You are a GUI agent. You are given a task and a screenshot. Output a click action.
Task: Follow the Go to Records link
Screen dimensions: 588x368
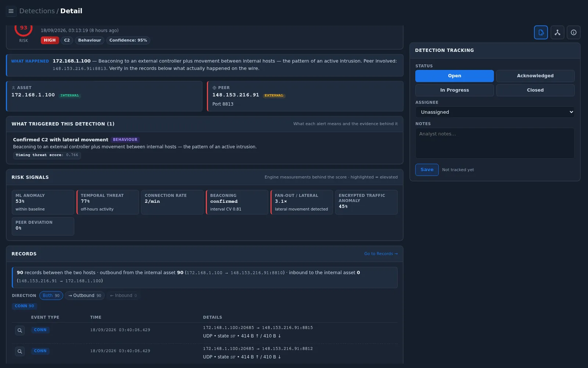381,254
